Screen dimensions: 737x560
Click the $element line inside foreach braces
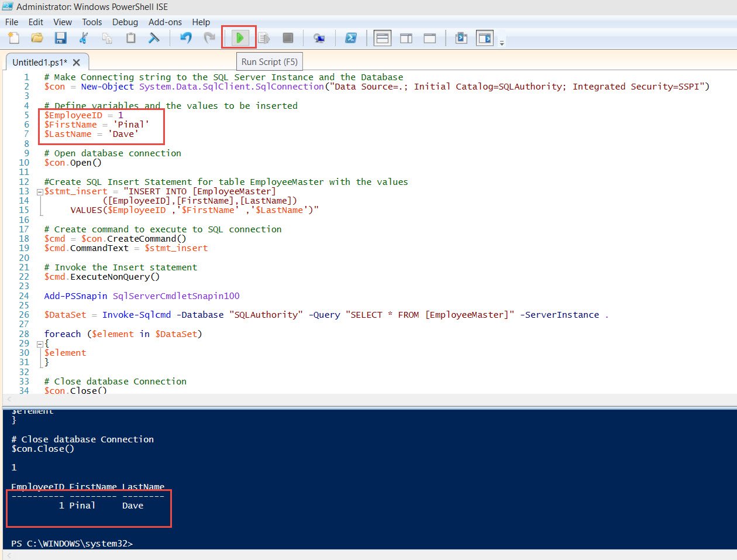coord(65,353)
